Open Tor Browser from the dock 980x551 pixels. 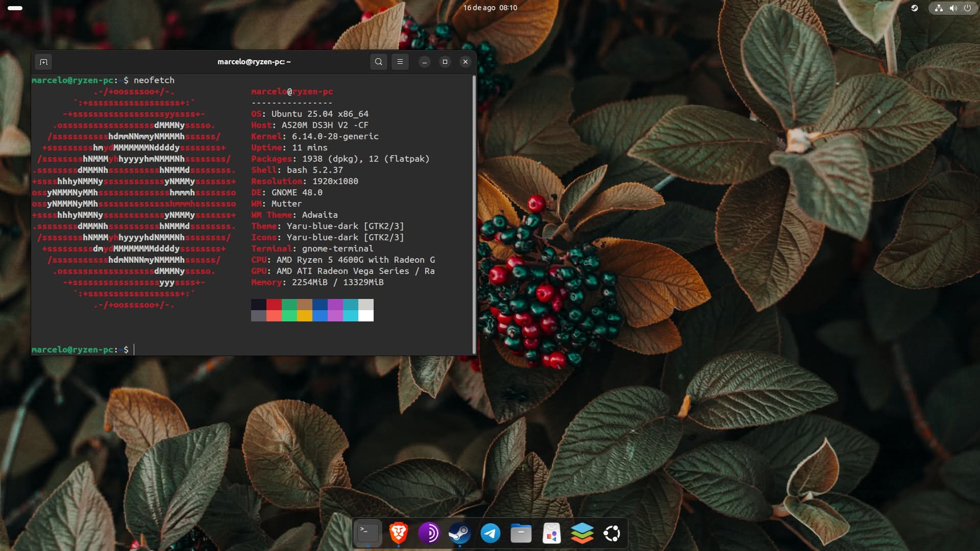(429, 534)
